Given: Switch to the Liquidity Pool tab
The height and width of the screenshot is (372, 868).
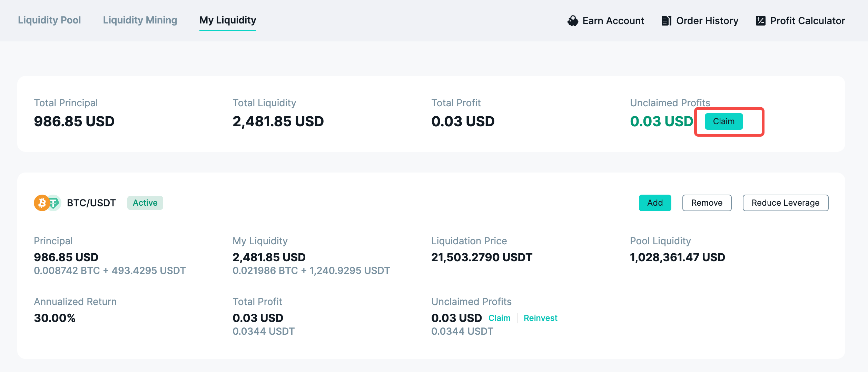Looking at the screenshot, I should (x=49, y=20).
